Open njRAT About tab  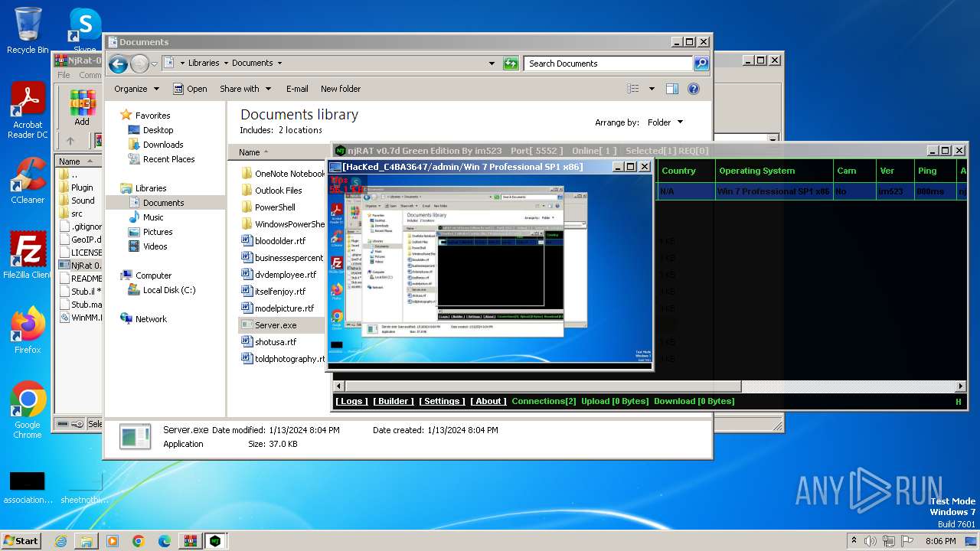tap(488, 401)
